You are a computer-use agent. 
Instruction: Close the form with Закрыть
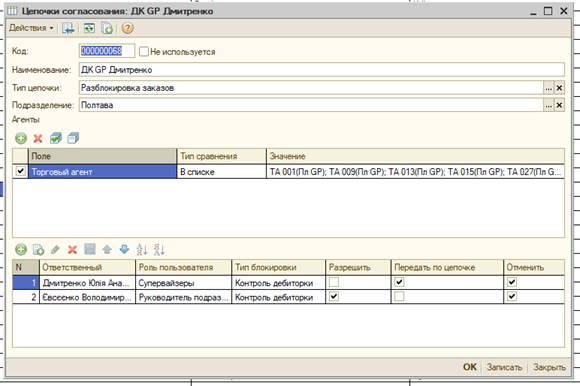(x=549, y=367)
